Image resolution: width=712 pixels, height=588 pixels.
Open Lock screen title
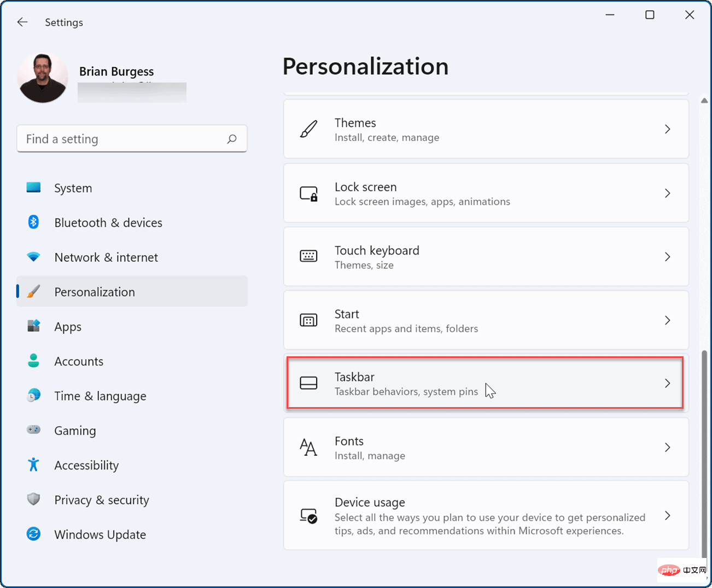(365, 187)
